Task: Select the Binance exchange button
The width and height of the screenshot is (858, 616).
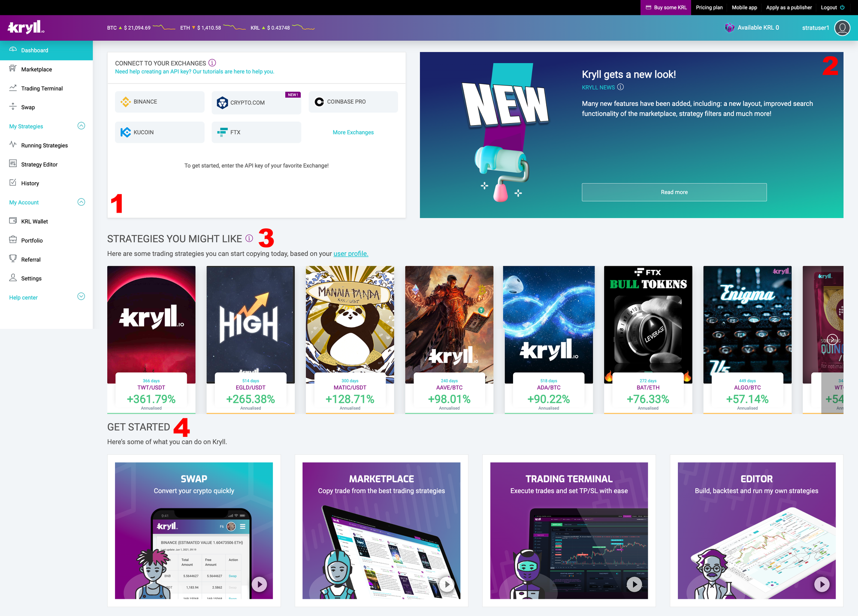Action: tap(160, 102)
